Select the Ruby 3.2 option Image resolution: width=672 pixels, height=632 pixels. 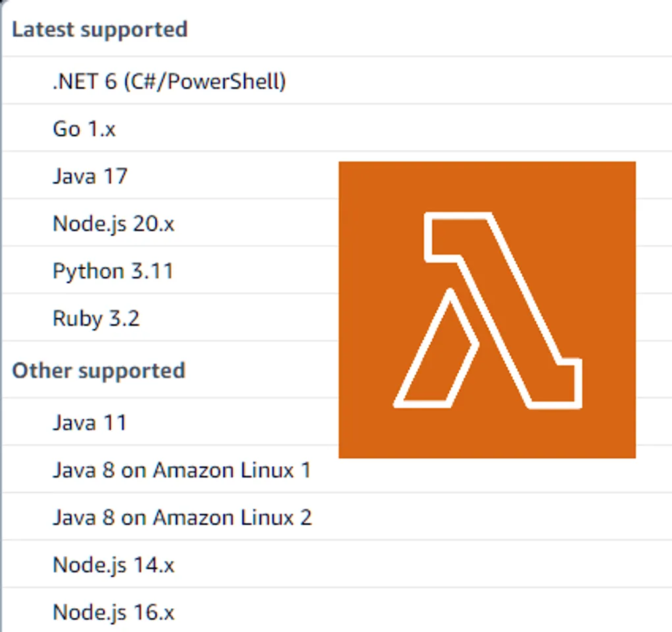coord(96,319)
